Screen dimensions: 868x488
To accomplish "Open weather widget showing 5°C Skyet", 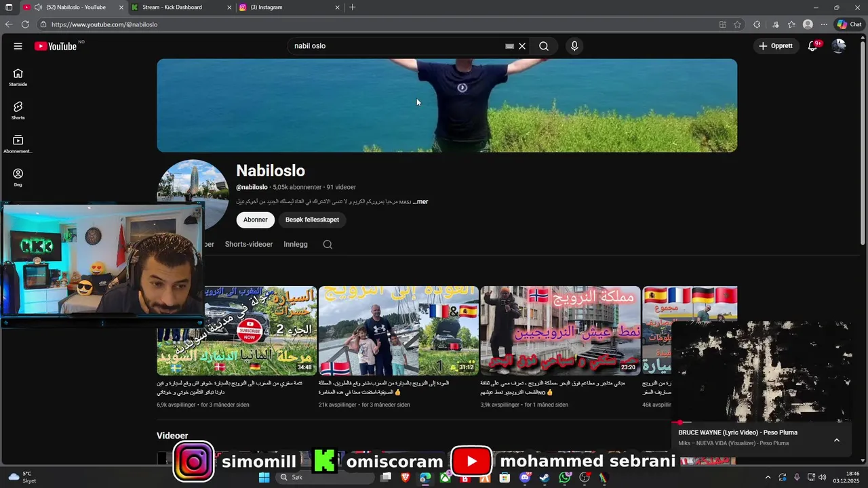I will click(x=22, y=477).
